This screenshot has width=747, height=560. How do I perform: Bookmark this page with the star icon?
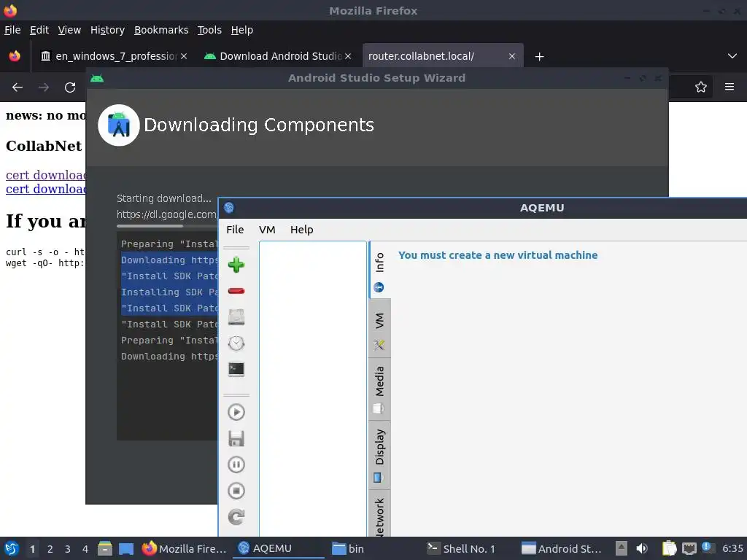point(701,87)
